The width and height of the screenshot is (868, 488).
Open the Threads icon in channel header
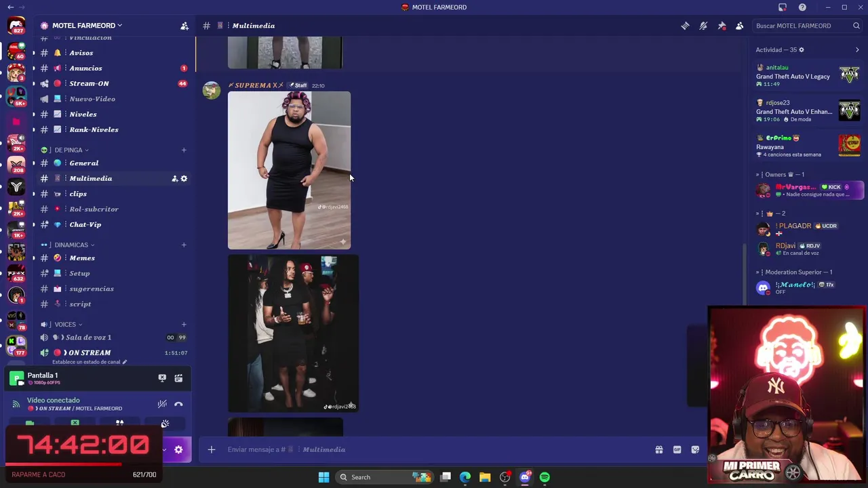pyautogui.click(x=685, y=26)
